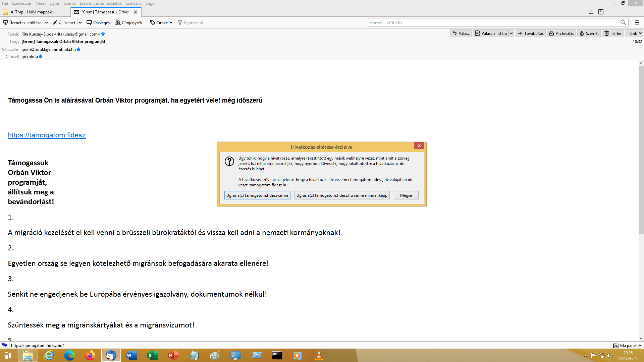
Task: Open the Események és feladatok menu
Action: [101, 3]
